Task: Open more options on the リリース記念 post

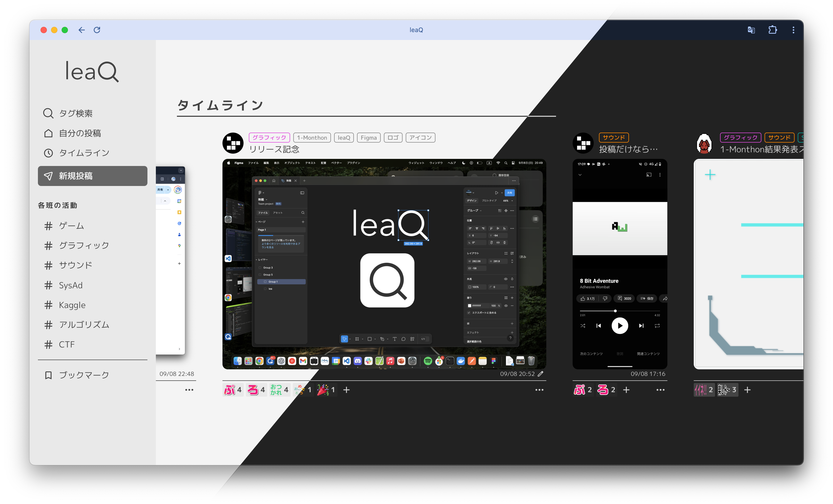Action: [x=539, y=390]
